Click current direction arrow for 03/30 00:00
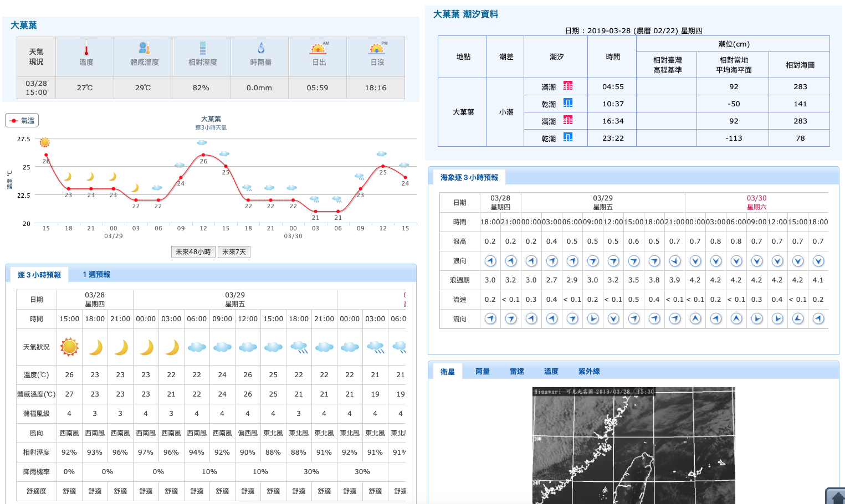 pos(695,318)
